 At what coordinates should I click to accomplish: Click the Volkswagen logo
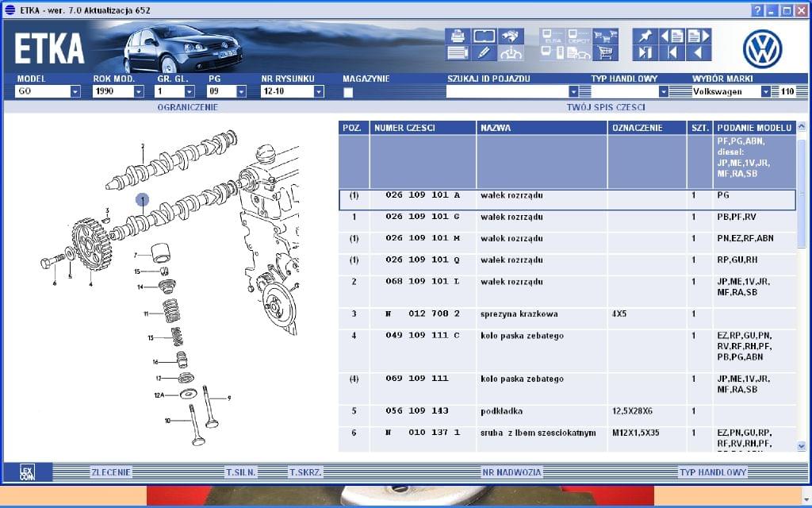click(x=762, y=48)
